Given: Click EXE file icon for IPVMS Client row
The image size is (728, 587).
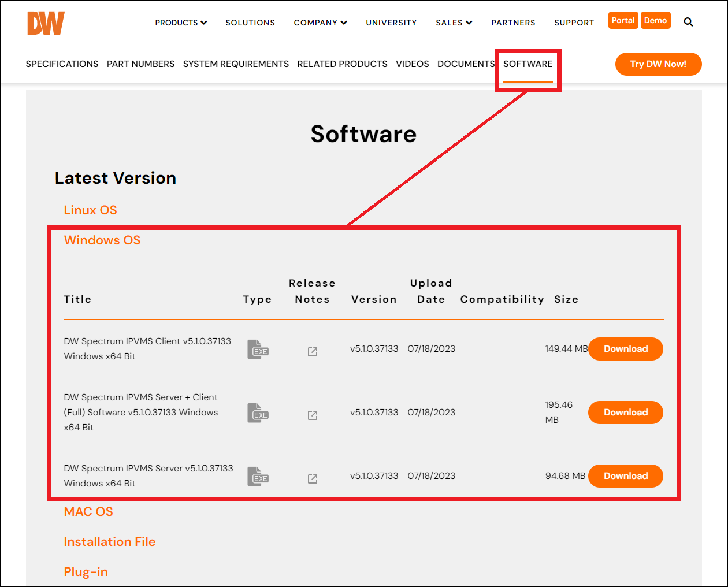Looking at the screenshot, I should pos(258,350).
